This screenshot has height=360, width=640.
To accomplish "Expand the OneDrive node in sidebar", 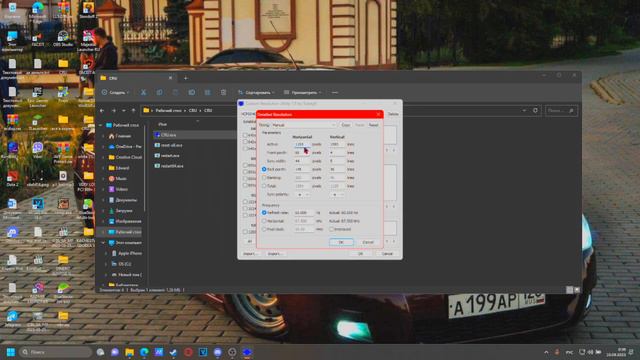I will tap(103, 147).
